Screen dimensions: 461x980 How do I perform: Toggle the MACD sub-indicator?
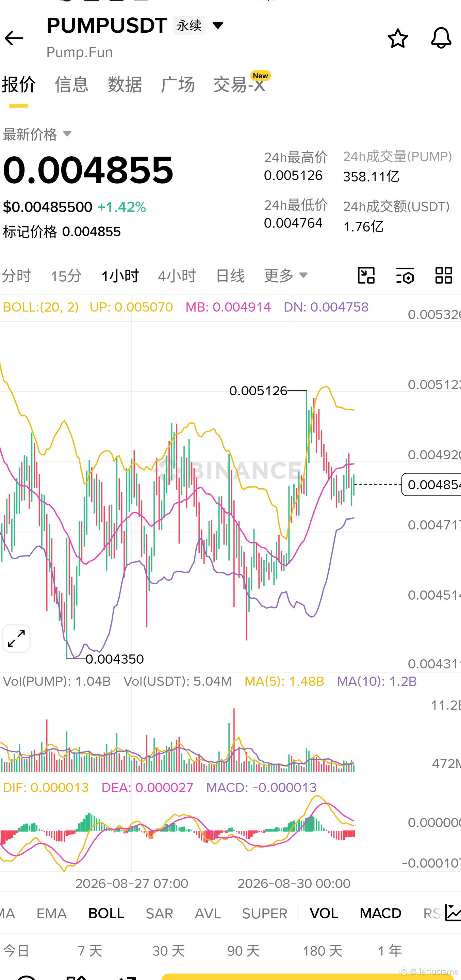[x=380, y=913]
